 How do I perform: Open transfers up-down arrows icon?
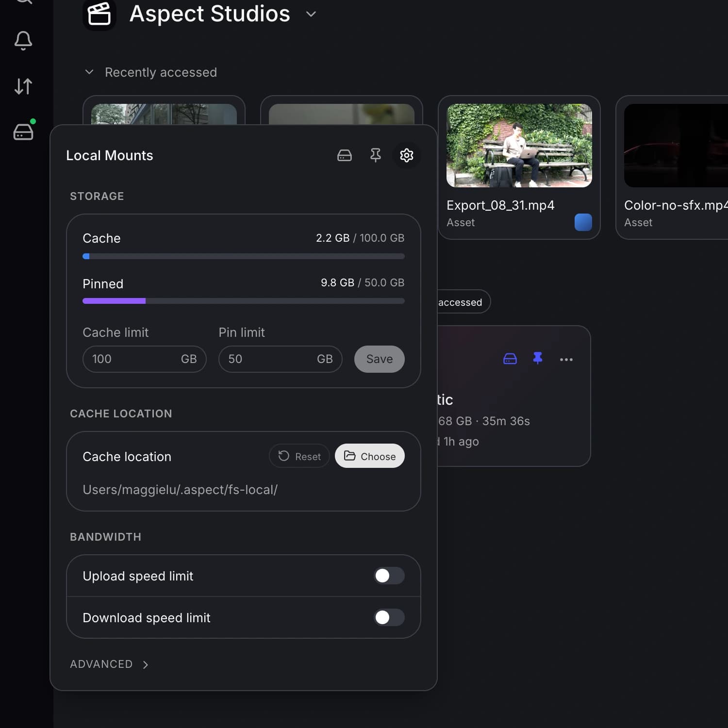[23, 86]
